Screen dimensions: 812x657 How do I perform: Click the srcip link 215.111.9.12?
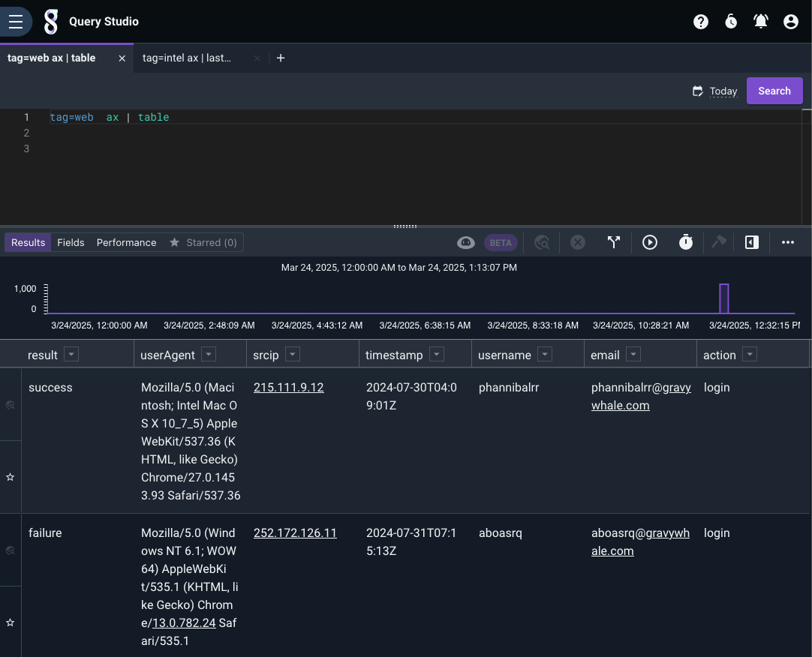click(288, 387)
